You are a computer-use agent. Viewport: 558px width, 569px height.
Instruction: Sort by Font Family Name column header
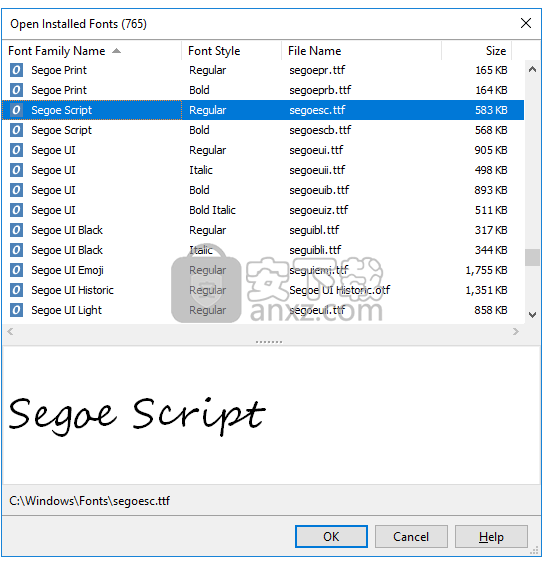coord(92,51)
